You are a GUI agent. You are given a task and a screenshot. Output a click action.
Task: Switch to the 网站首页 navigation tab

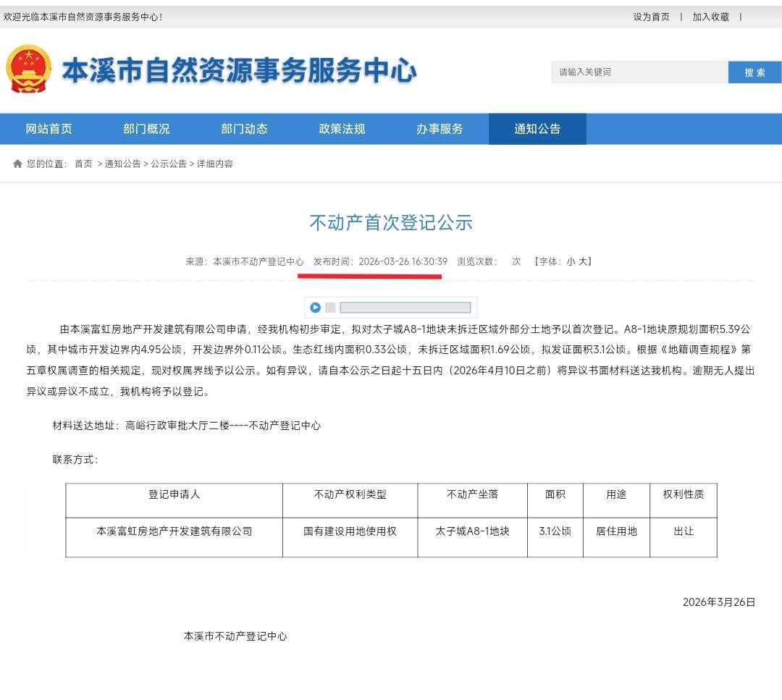pyautogui.click(x=48, y=128)
